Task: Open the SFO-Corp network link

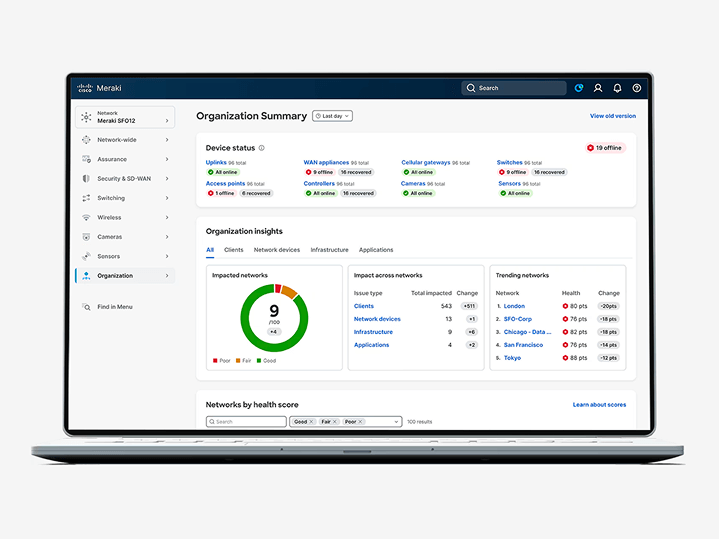Action: [x=518, y=319]
